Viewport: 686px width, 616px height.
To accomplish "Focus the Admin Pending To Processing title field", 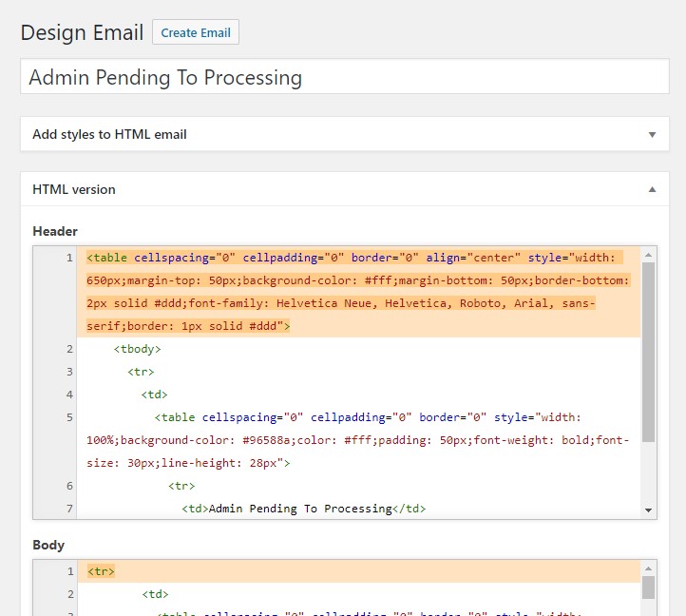I will [x=345, y=77].
